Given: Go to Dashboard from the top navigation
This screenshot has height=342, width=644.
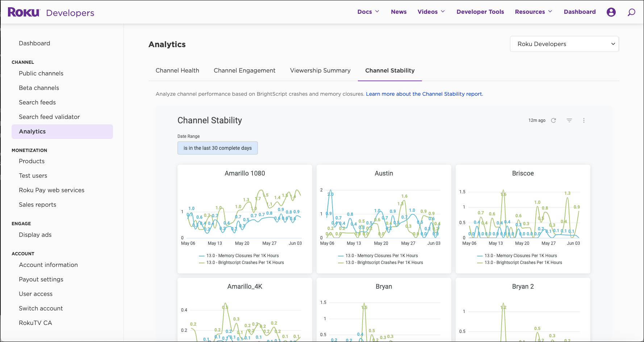Looking at the screenshot, I should pos(580,12).
